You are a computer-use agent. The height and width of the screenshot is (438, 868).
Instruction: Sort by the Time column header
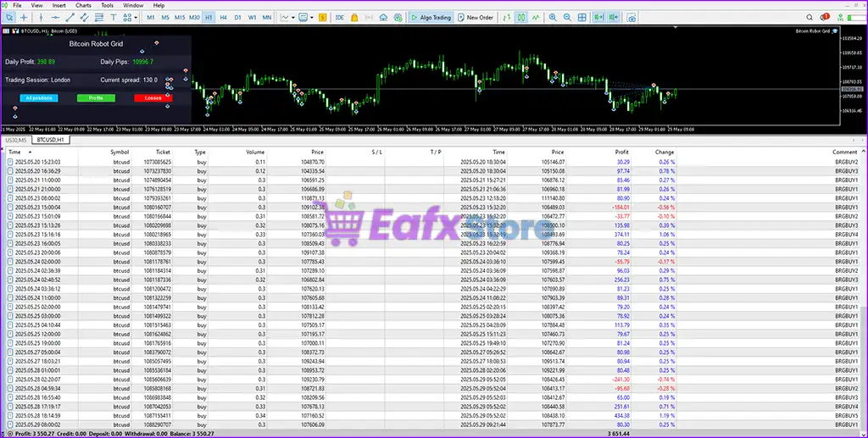pyautogui.click(x=15, y=152)
